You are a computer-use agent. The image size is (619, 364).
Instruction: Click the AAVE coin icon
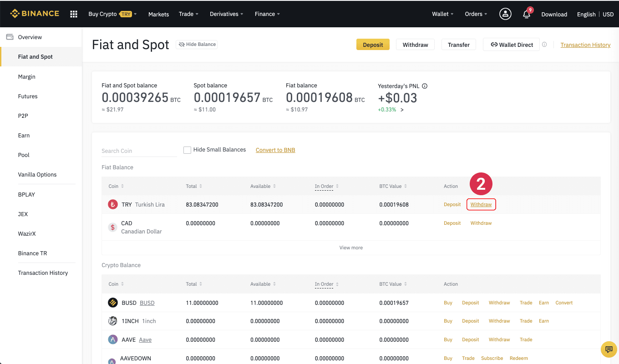tap(112, 339)
